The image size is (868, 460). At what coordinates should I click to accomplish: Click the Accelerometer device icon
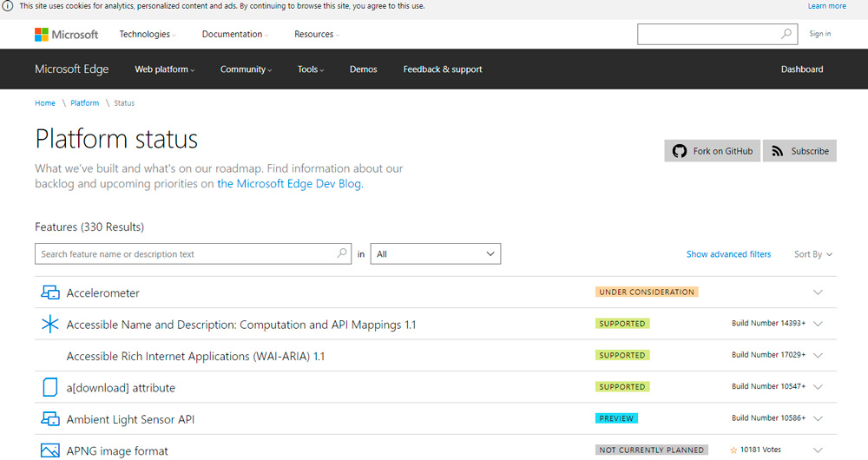coord(50,292)
